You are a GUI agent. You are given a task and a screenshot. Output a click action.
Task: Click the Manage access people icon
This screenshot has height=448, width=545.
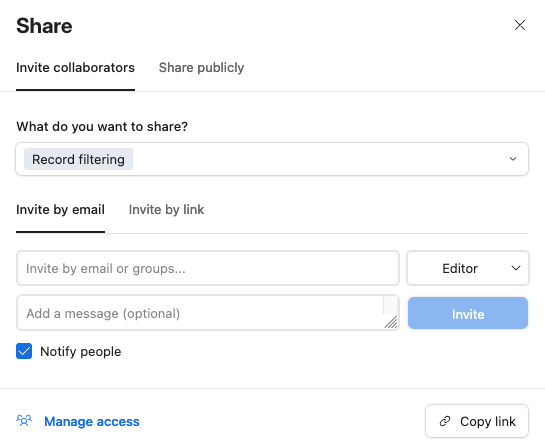pos(24,421)
